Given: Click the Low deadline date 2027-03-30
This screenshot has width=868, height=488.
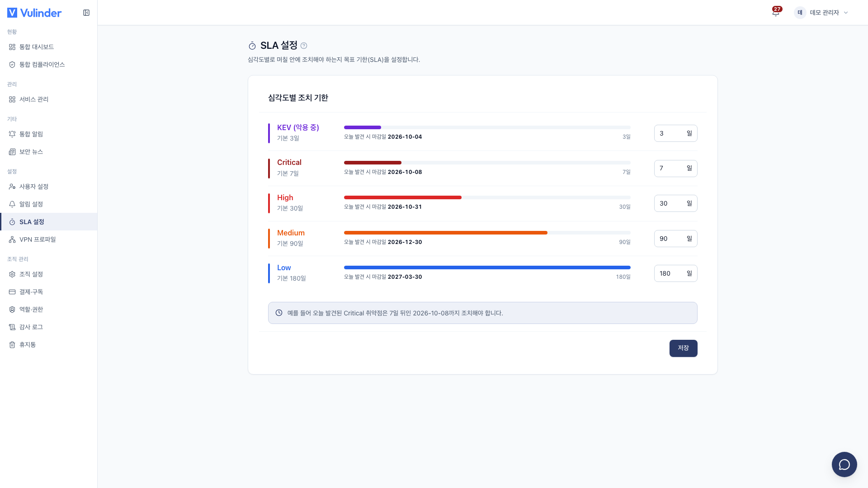Looking at the screenshot, I should 405,277.
